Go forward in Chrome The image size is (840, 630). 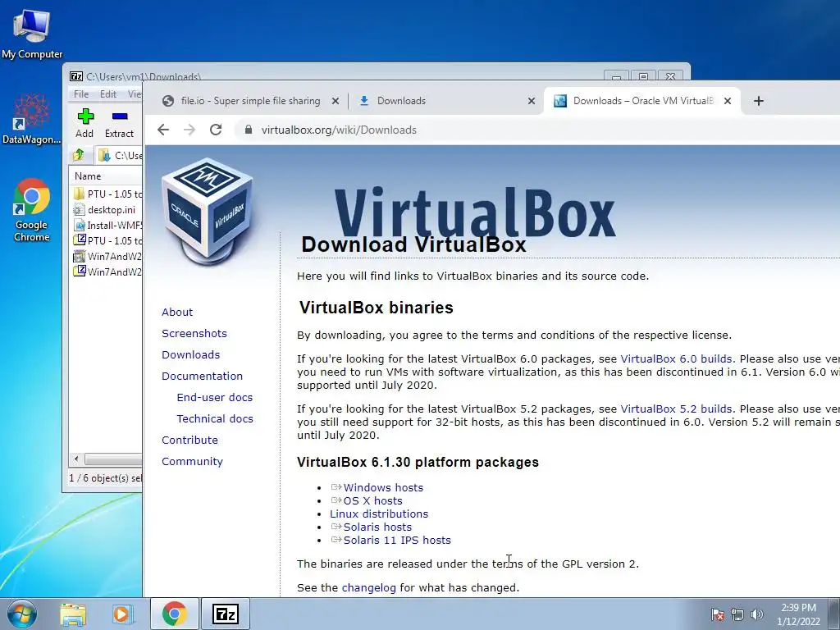coord(189,130)
